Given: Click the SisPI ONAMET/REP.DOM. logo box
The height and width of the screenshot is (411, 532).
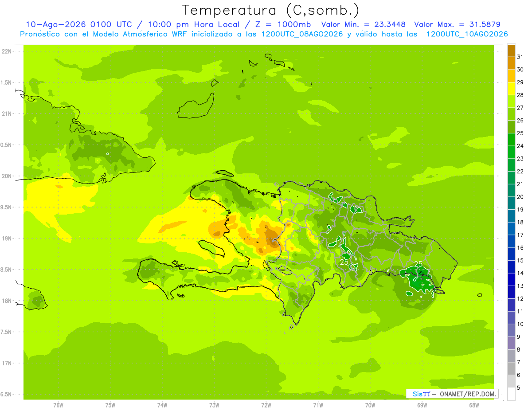Looking at the screenshot, I should (452, 394).
